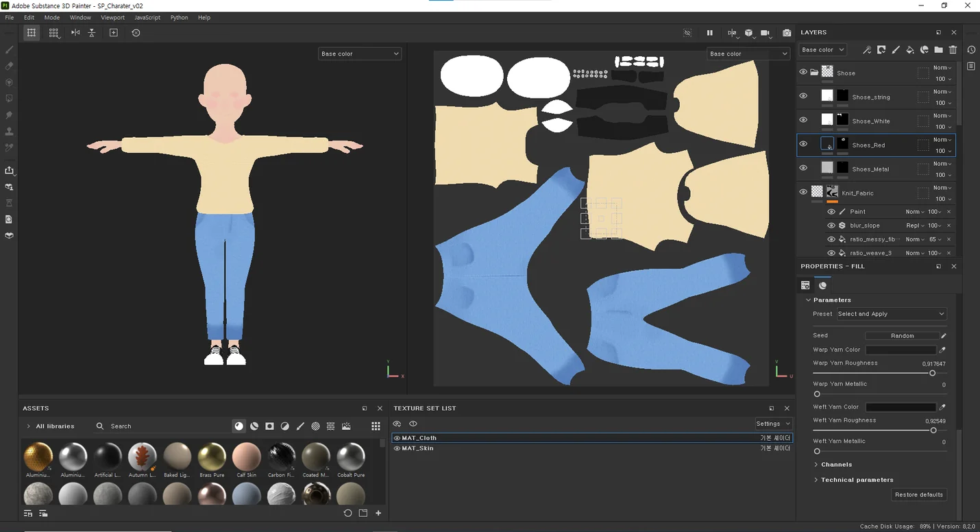980x532 pixels.
Task: Open the Python menu
Action: [x=179, y=17]
